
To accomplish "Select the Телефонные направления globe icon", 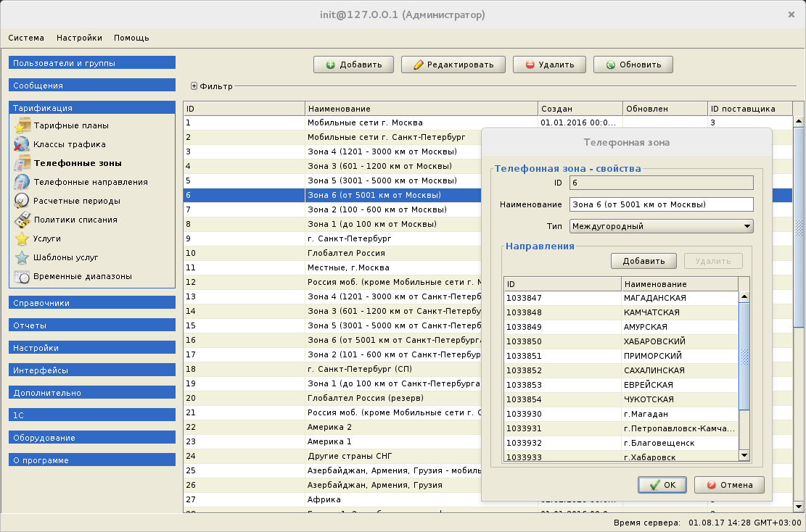I will coord(22,182).
